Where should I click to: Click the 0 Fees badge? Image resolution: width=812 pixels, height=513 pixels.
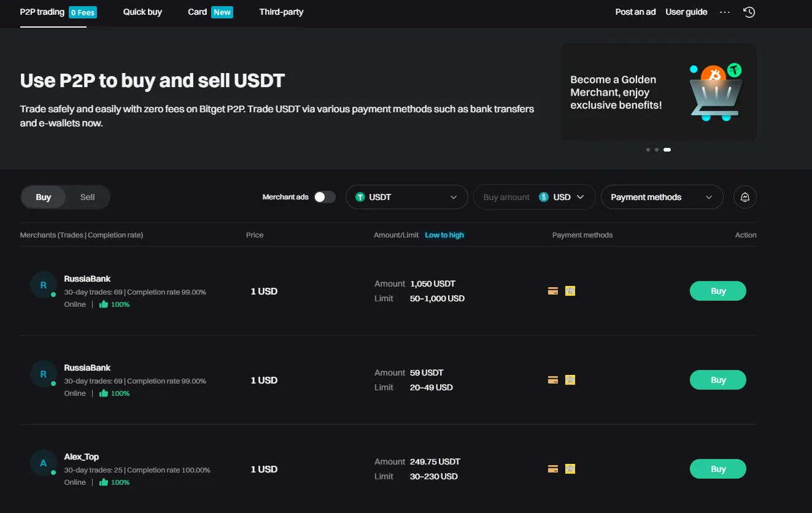[83, 12]
